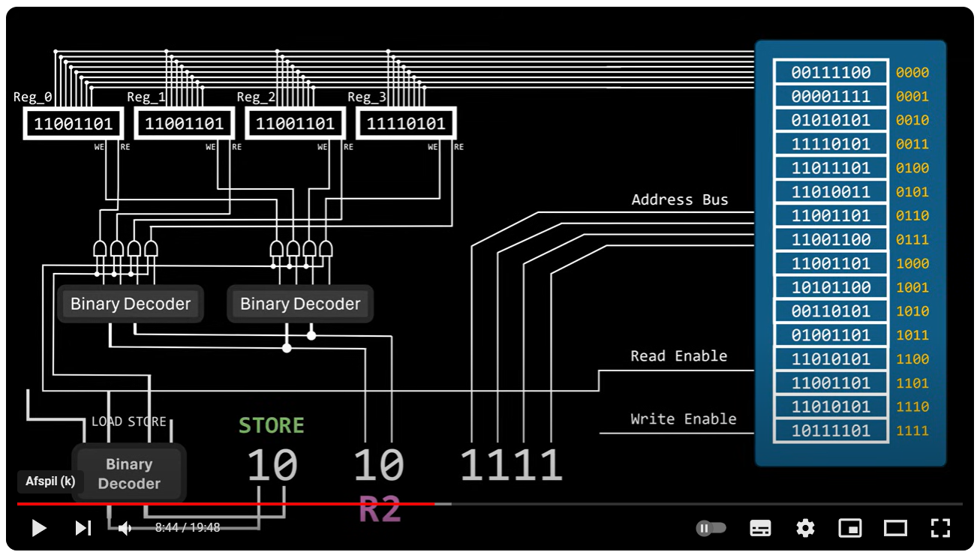The image size is (980, 555).
Task: Enter fullscreen mode
Action: 940,528
